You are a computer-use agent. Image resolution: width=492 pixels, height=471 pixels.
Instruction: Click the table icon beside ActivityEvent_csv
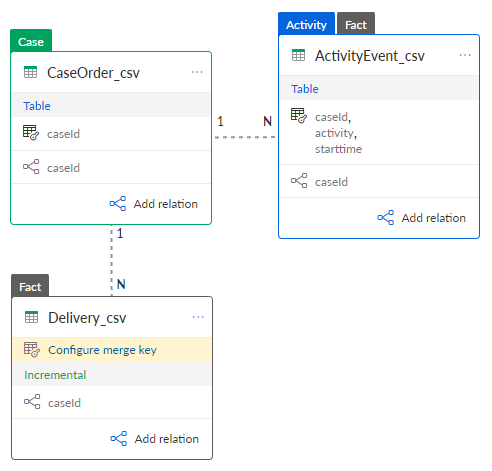298,55
